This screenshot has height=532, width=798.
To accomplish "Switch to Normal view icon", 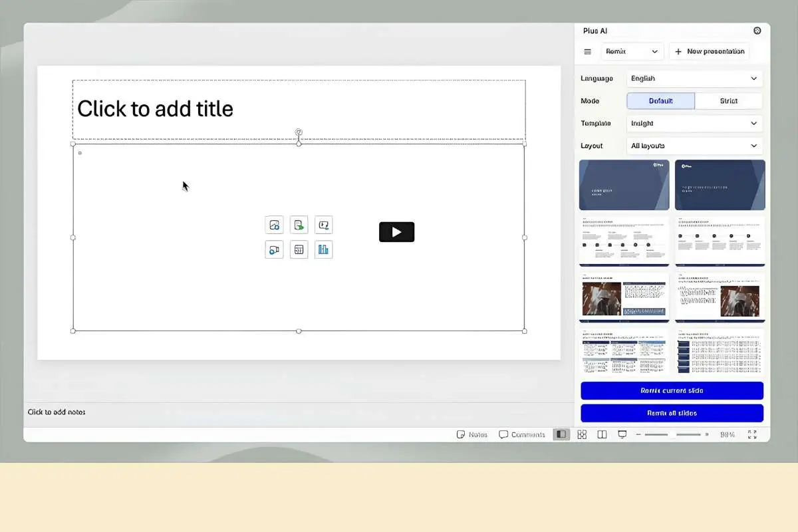I will click(x=561, y=434).
